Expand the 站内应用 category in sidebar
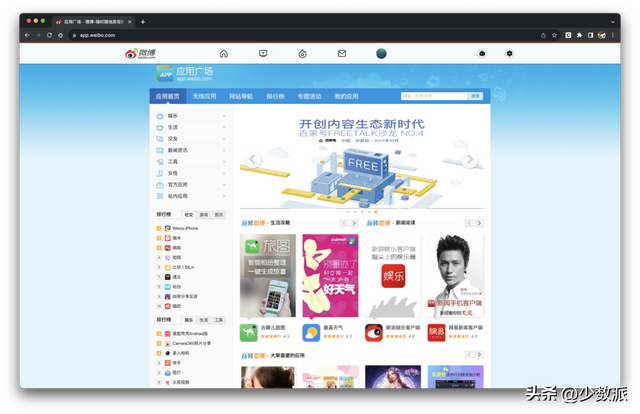This screenshot has height=414, width=640. pos(191,196)
